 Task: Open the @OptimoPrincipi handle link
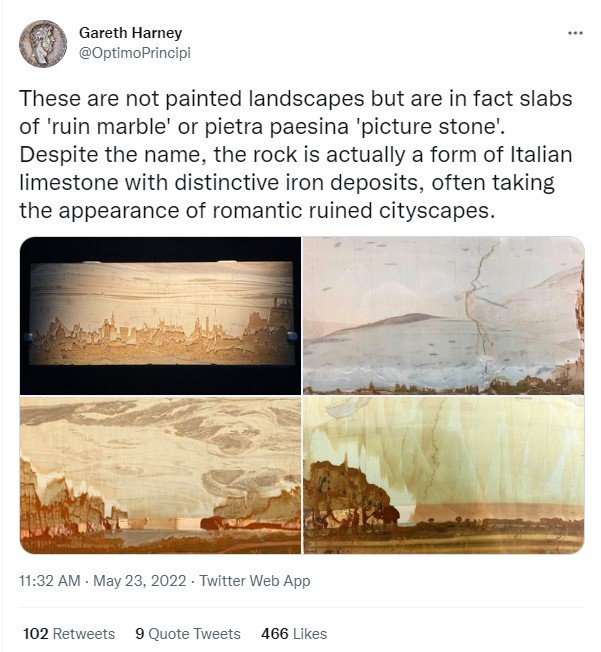click(134, 53)
